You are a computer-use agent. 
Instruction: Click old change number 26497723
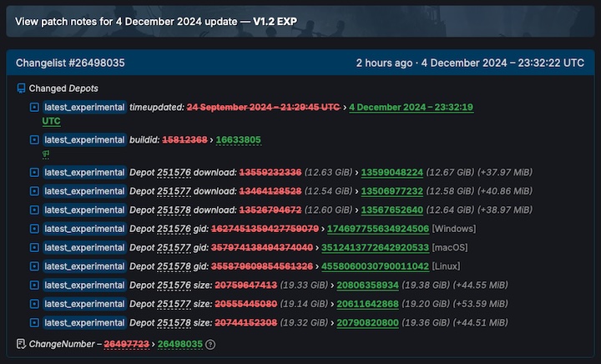coord(126,344)
